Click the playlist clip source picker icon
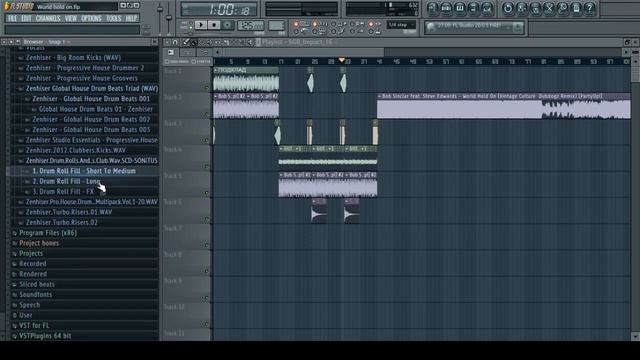 (x=171, y=52)
